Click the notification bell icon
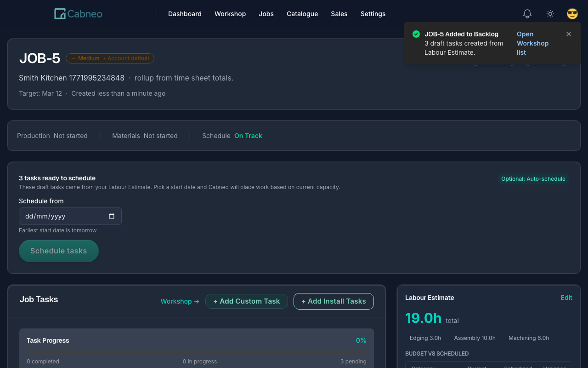The height and width of the screenshot is (368, 588). [527, 14]
